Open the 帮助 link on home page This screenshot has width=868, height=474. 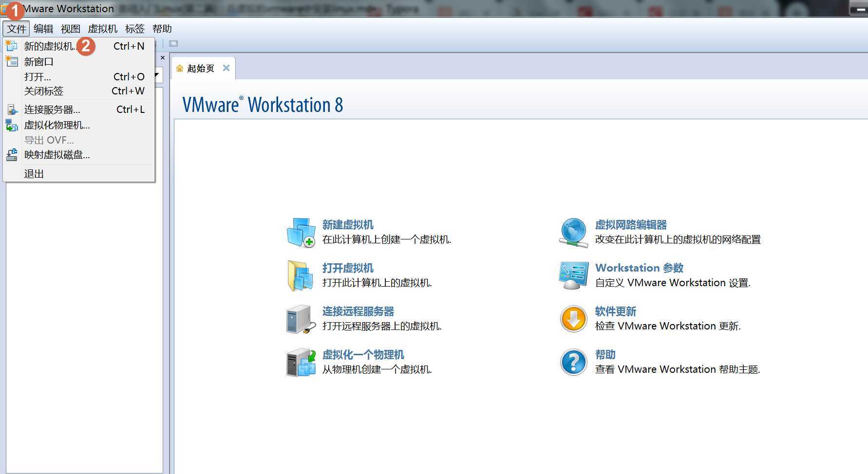tap(605, 355)
